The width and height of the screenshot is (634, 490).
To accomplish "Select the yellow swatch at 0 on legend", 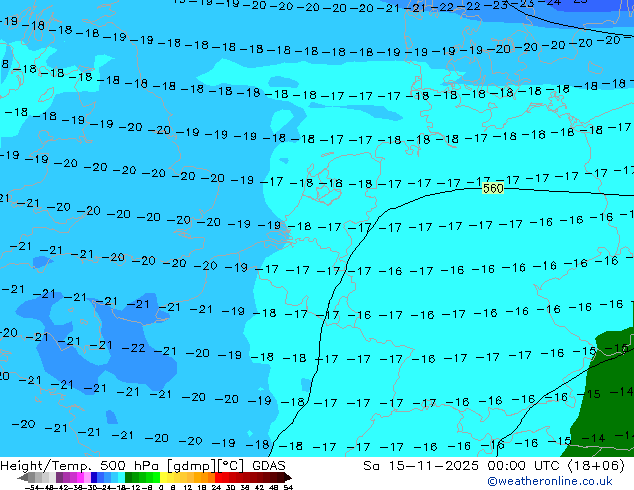I will click(163, 477).
